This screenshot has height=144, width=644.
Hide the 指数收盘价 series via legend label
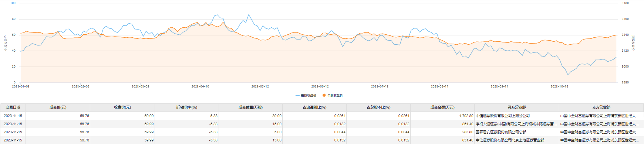pos(308,95)
